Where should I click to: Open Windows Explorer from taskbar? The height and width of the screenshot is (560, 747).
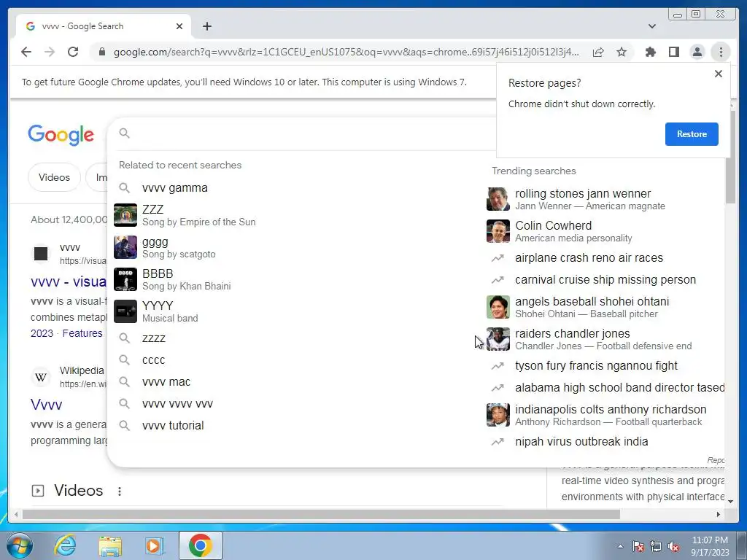tap(110, 546)
